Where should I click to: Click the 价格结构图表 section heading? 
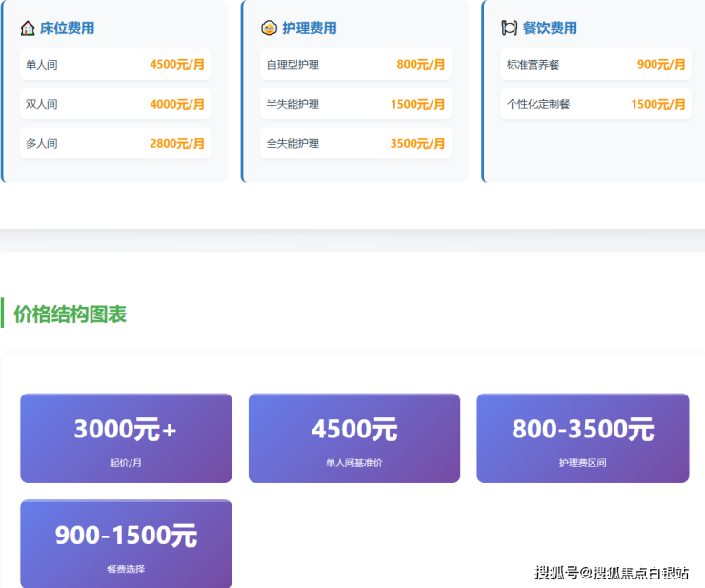point(70,314)
